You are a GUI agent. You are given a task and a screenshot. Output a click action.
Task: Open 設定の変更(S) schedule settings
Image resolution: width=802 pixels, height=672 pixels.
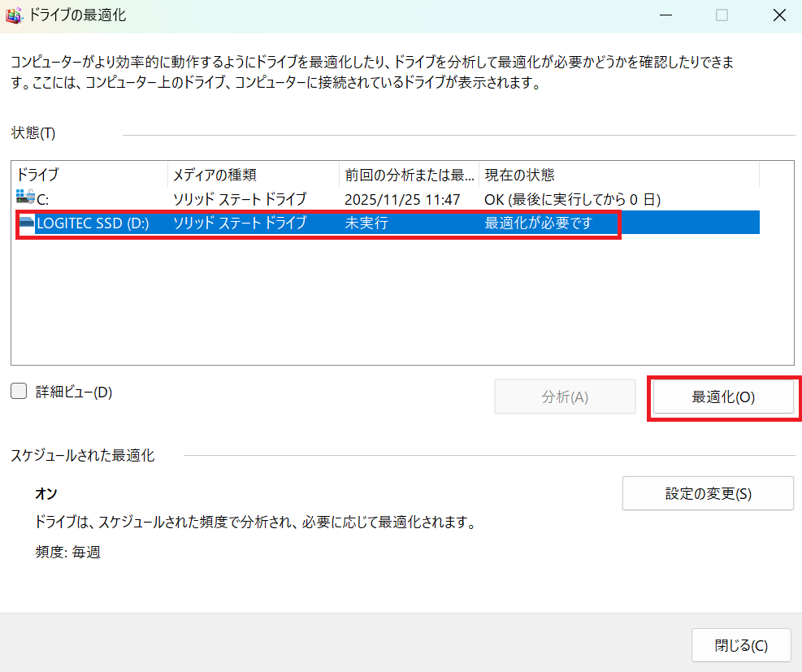[x=707, y=493]
